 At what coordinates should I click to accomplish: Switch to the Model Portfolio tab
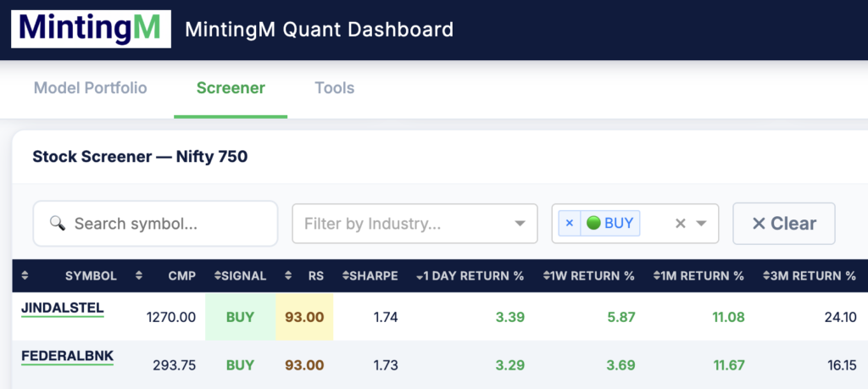click(x=91, y=88)
